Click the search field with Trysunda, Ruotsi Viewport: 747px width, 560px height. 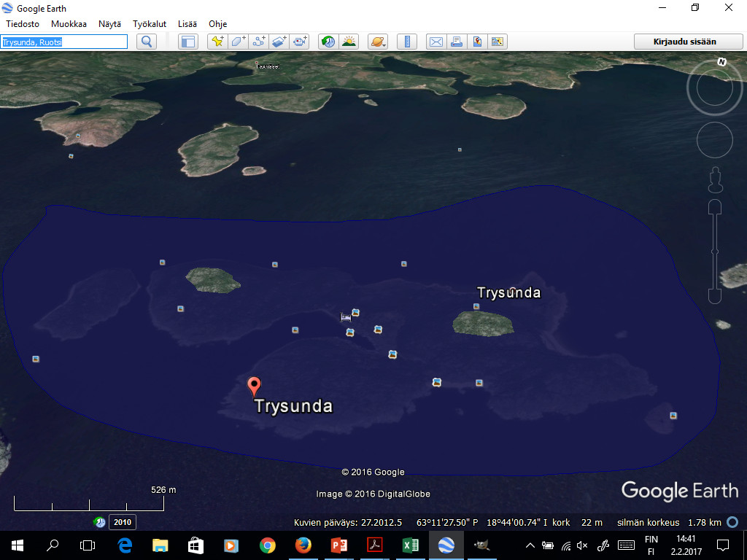(x=64, y=42)
